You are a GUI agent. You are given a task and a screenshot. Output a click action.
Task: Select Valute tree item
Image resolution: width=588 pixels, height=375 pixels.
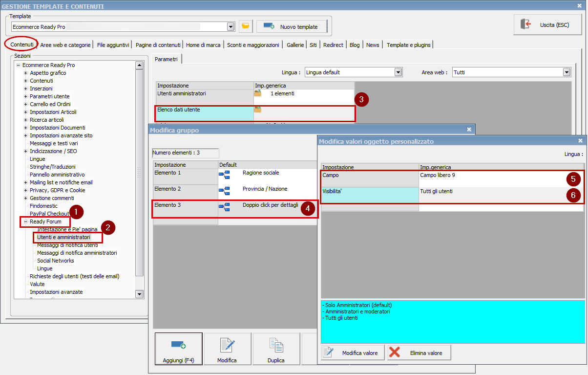tap(37, 284)
